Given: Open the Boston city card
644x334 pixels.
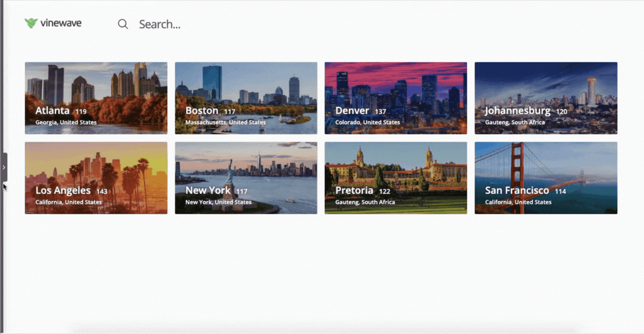Looking at the screenshot, I should [246, 98].
